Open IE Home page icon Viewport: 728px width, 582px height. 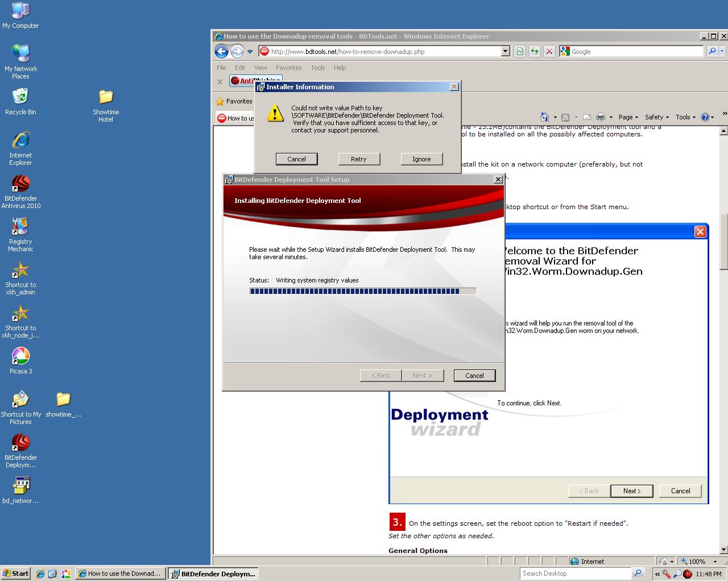544,117
